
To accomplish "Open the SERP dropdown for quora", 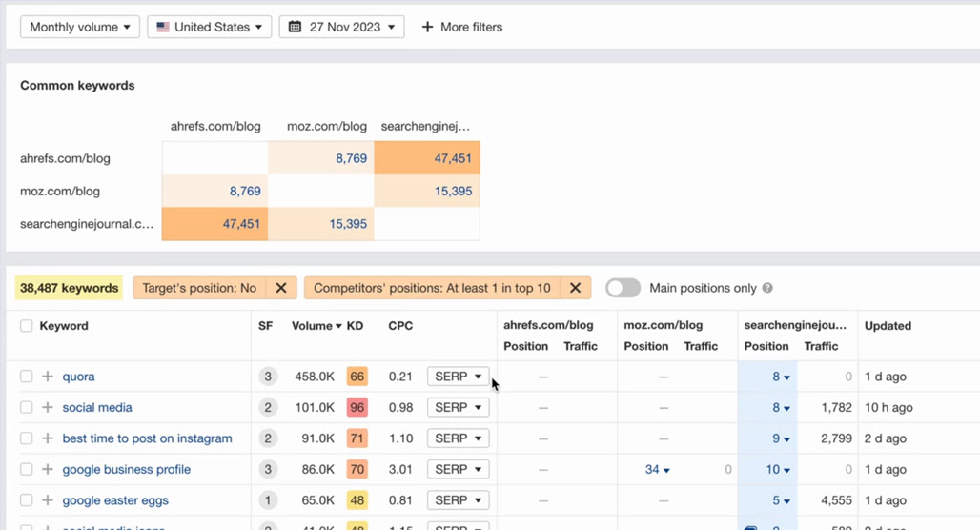I will click(459, 377).
